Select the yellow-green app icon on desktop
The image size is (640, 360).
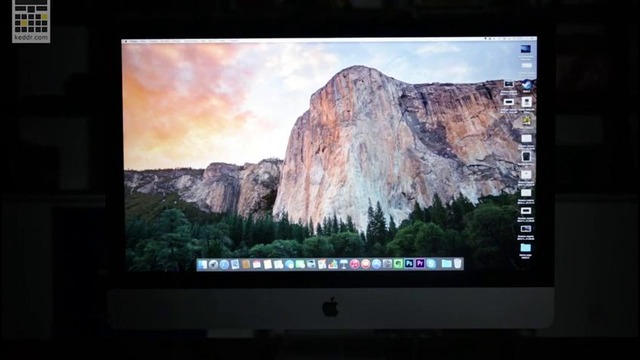click(x=527, y=120)
